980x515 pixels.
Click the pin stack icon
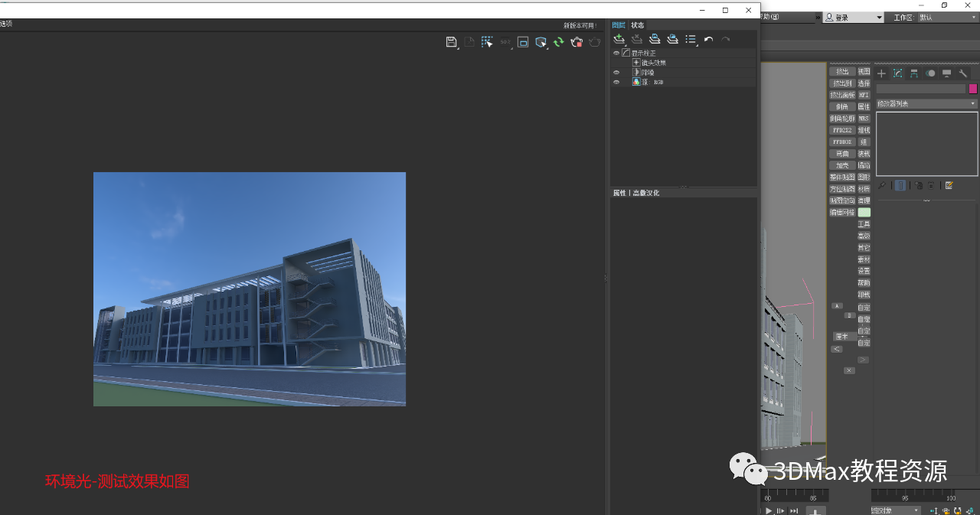882,185
